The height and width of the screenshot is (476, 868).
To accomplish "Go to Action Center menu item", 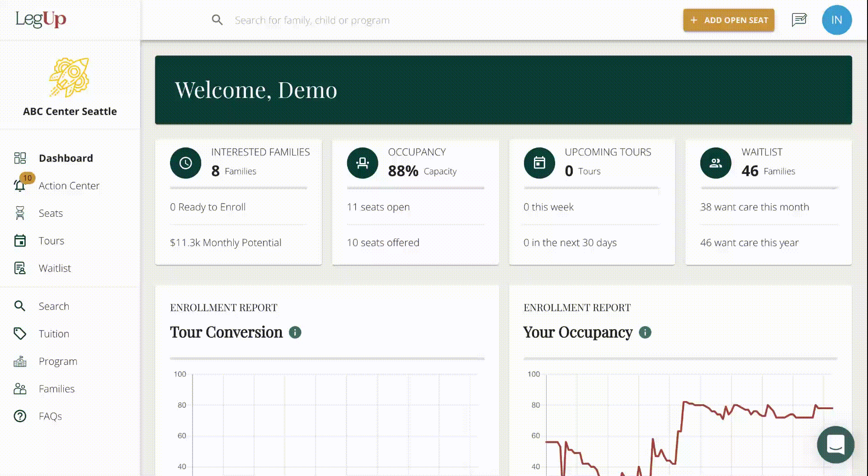I will 69,186.
